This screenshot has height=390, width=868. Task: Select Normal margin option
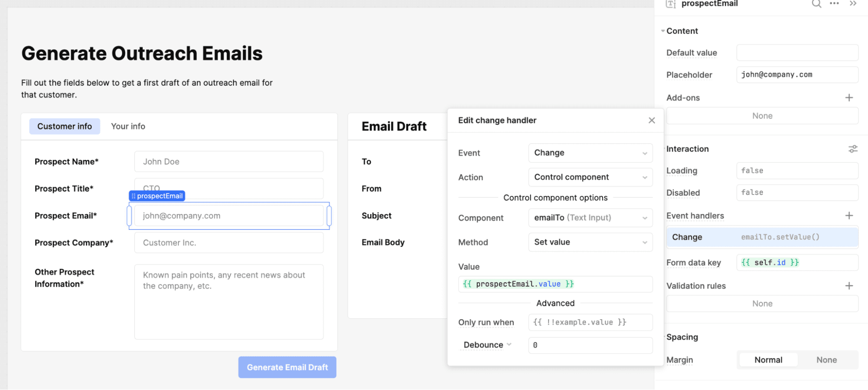tap(768, 360)
